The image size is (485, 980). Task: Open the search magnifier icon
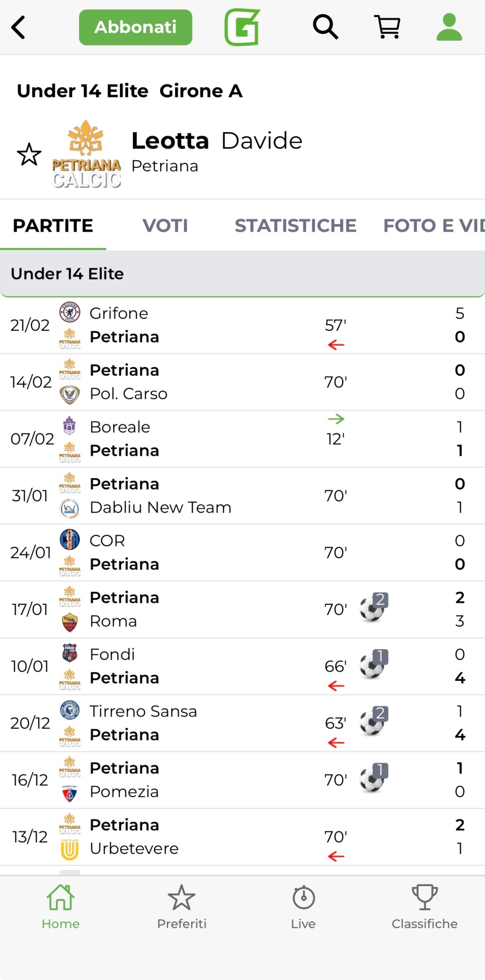coord(325,27)
